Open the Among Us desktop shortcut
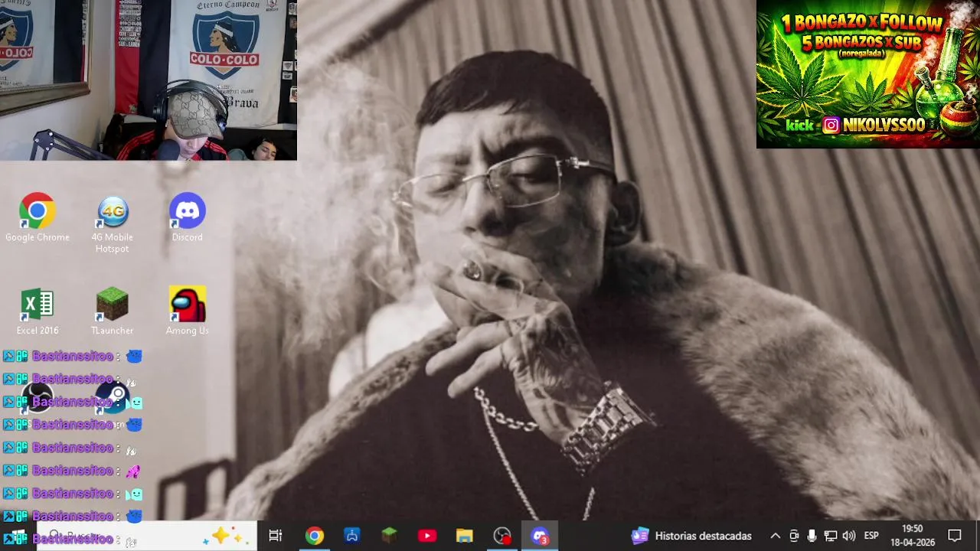The image size is (980, 551). [x=188, y=312]
